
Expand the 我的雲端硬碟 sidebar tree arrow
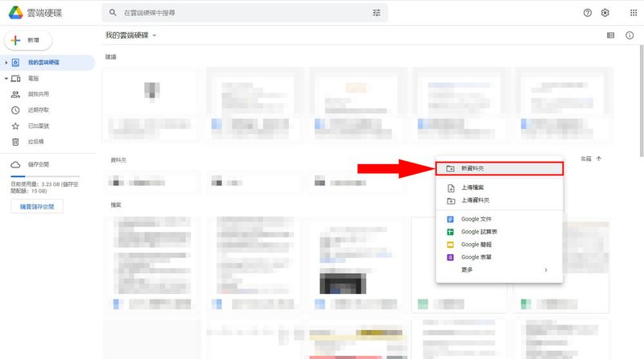click(x=6, y=63)
